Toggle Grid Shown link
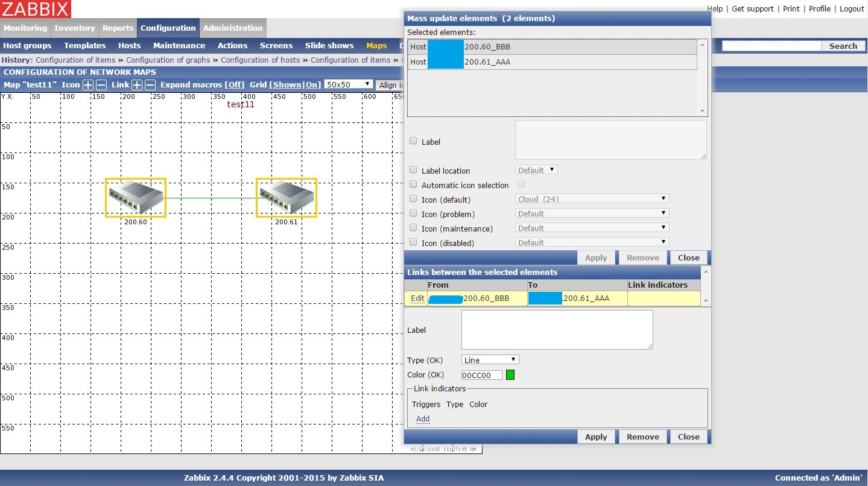Screen dimensions: 868x486 (x=287, y=85)
